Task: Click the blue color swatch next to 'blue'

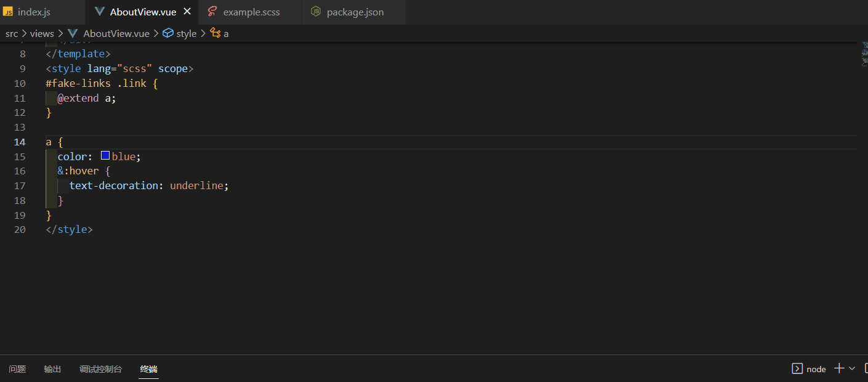Action: (105, 155)
